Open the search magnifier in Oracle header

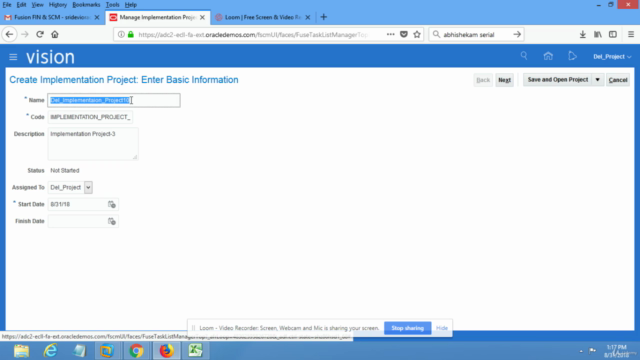[524, 56]
